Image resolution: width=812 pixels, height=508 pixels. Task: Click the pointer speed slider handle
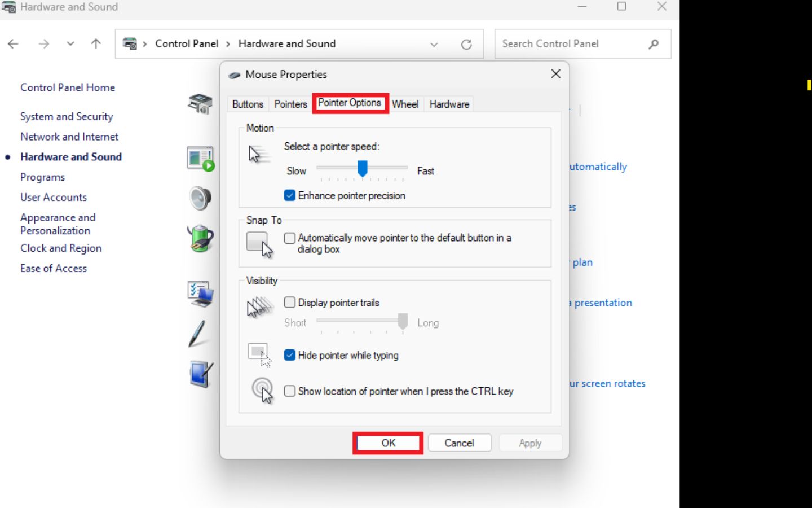[363, 168]
